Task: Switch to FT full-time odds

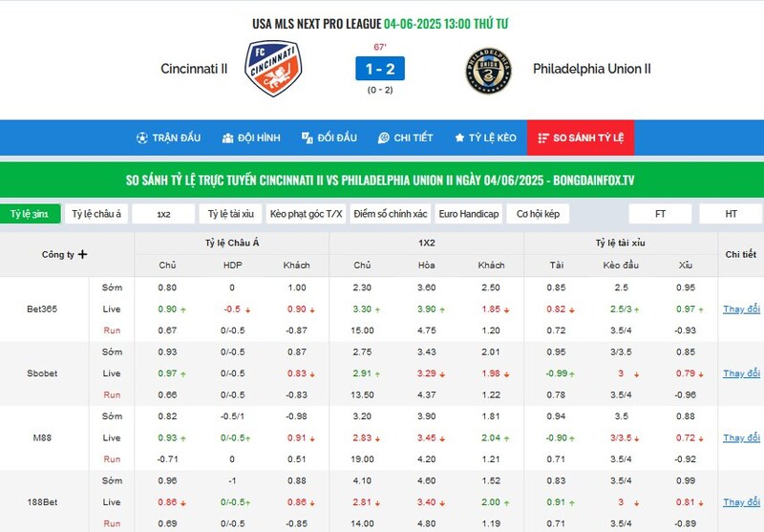Action: pos(660,214)
